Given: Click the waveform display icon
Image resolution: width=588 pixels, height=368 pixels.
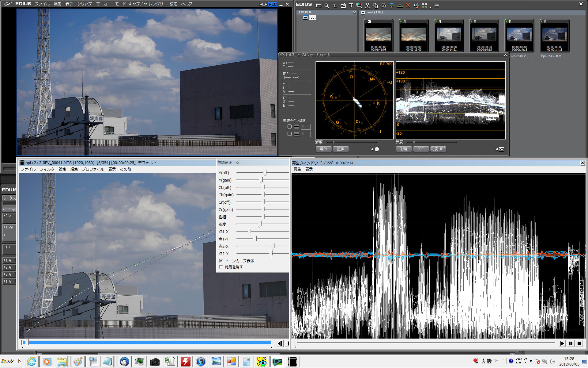Looking at the screenshot, I should 501,149.
